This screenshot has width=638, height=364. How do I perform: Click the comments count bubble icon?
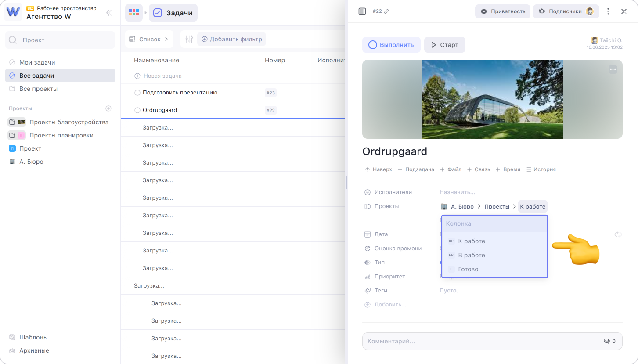pos(607,341)
